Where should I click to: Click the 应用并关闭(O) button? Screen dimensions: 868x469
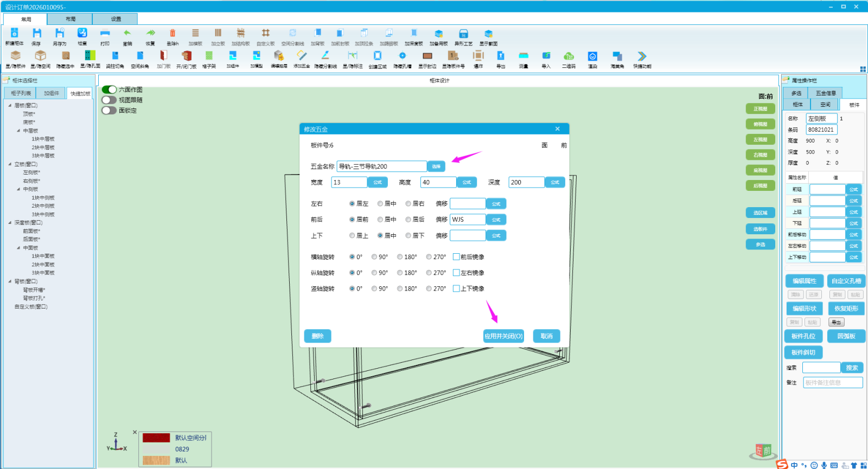pyautogui.click(x=503, y=336)
